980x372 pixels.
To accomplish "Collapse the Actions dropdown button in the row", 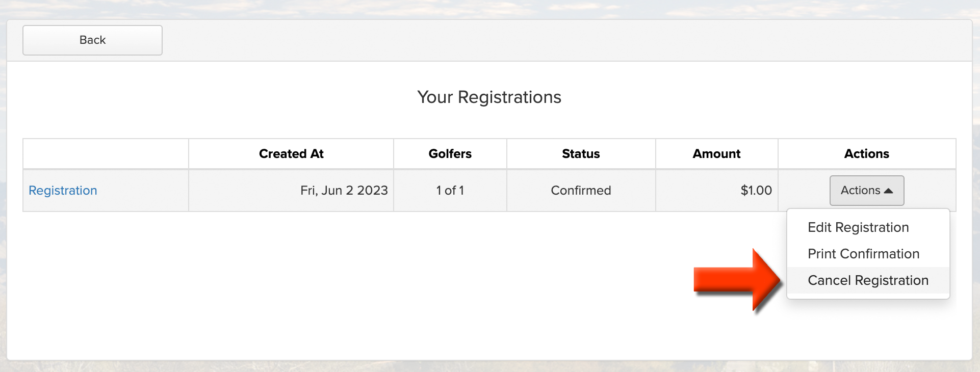I will 867,191.
